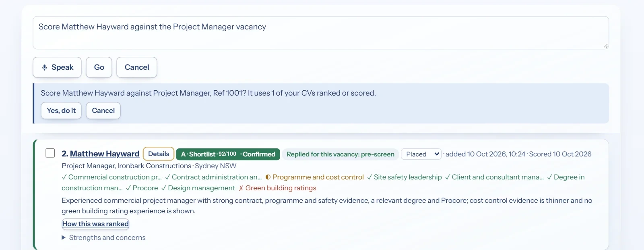Confirm with Yes, do it
644x250 pixels.
tap(61, 110)
